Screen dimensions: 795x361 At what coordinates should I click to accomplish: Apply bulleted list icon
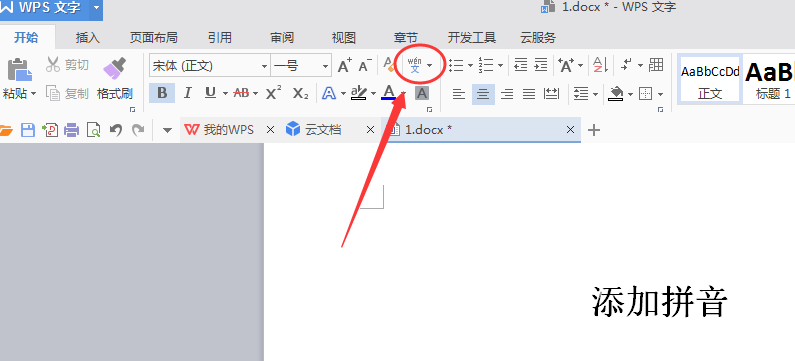click(x=457, y=65)
